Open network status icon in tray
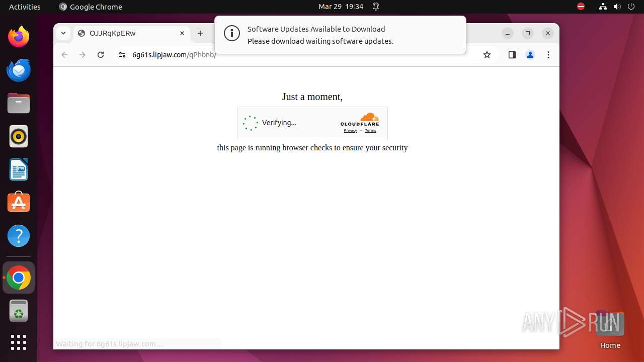 [x=603, y=7]
